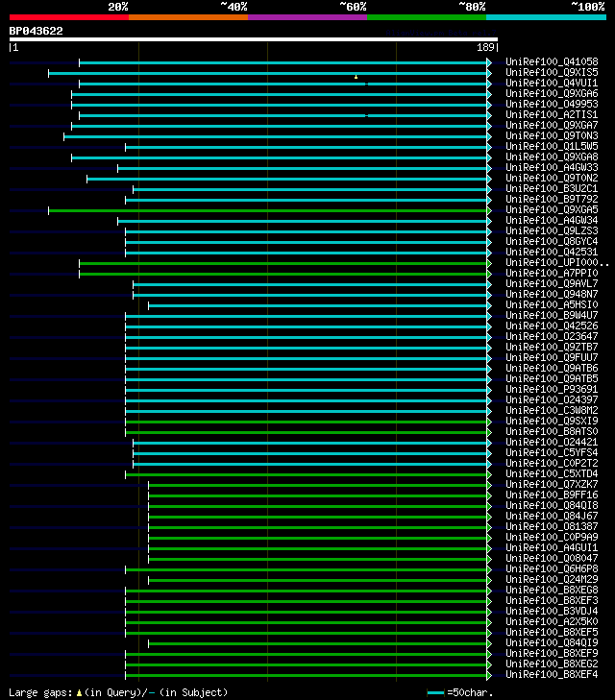The width and height of the screenshot is (615, 700).
Task: Select UniRef100_A7PPI0 label
Action: tap(552, 274)
